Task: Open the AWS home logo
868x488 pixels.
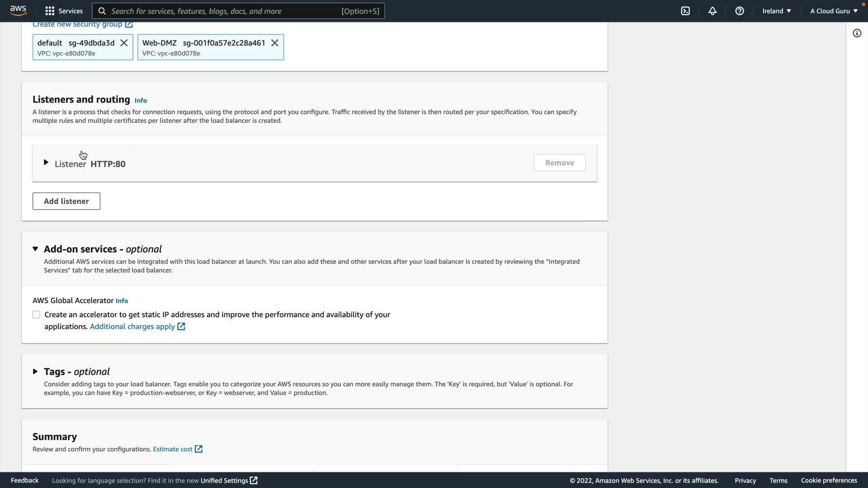Action: (x=18, y=10)
